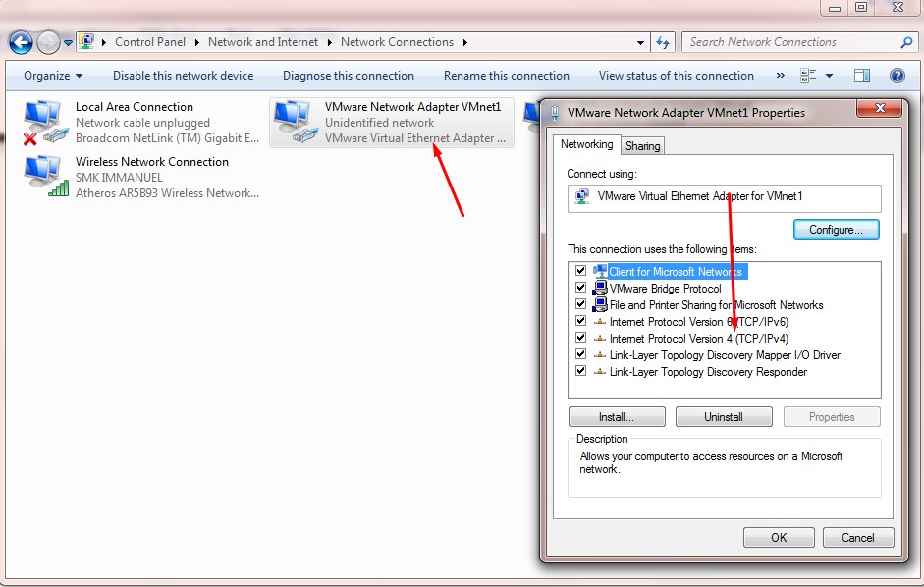The image size is (924, 587).
Task: Toggle Link-Layer Topology Discovery Mapper checkbox
Action: click(x=580, y=353)
